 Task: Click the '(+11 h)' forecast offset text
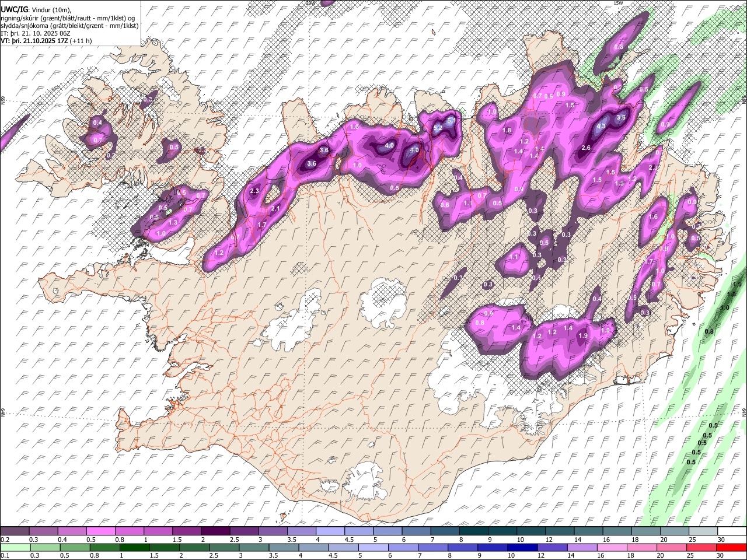coord(81,41)
